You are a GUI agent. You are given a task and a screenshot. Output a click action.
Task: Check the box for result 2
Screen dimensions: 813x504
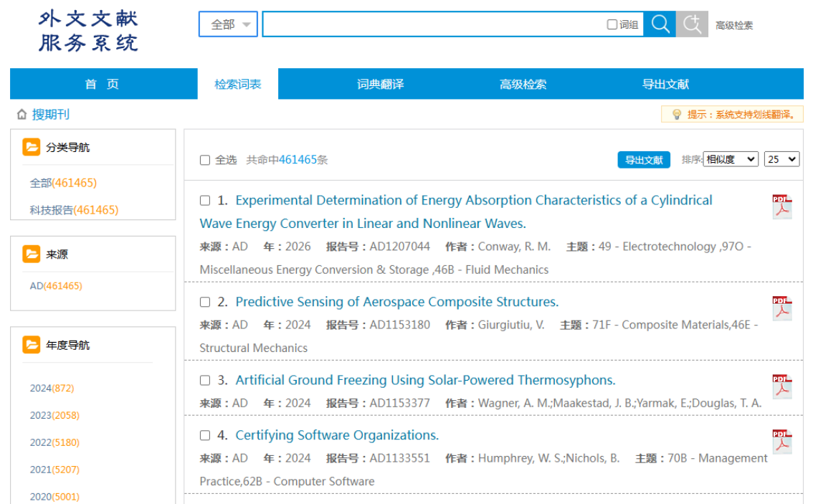[x=205, y=303]
